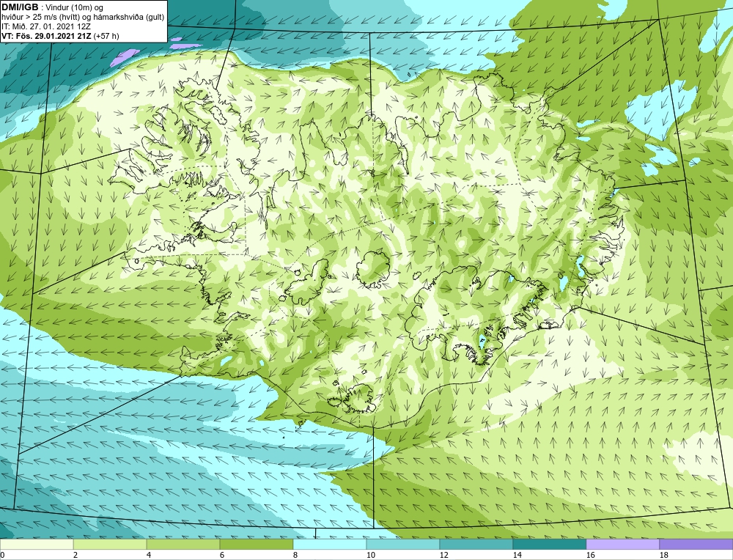Click the valid time 'VT: Fös. 29.01.2021 21Z'

(x=47, y=36)
